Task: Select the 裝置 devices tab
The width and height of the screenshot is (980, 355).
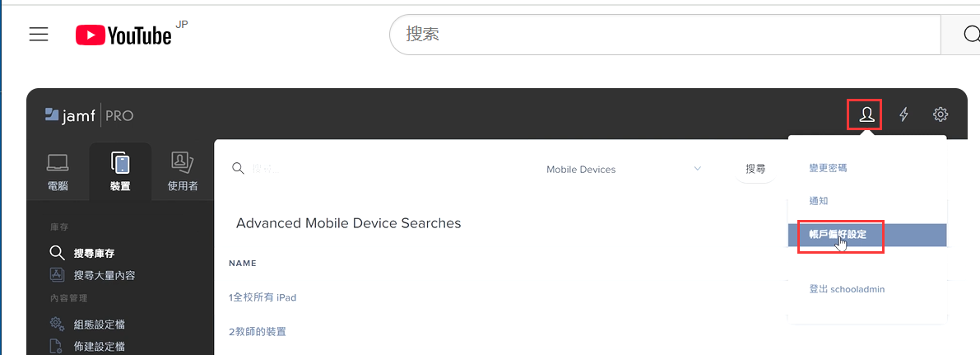Action: point(120,171)
